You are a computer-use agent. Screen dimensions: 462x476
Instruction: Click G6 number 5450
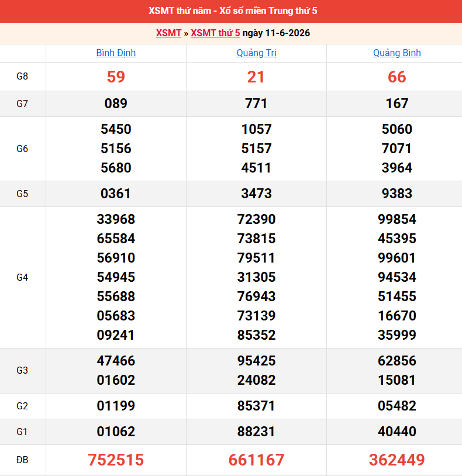pos(116,129)
